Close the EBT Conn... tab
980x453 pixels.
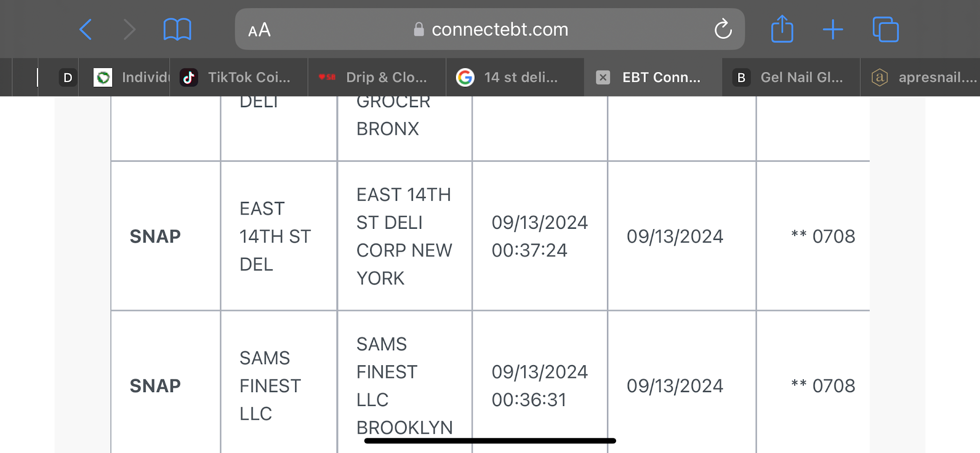coord(603,78)
